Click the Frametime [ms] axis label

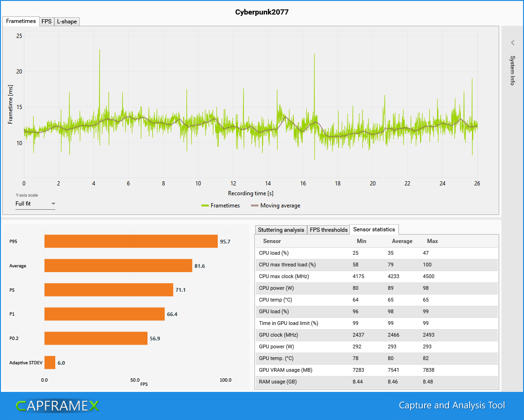pos(10,104)
